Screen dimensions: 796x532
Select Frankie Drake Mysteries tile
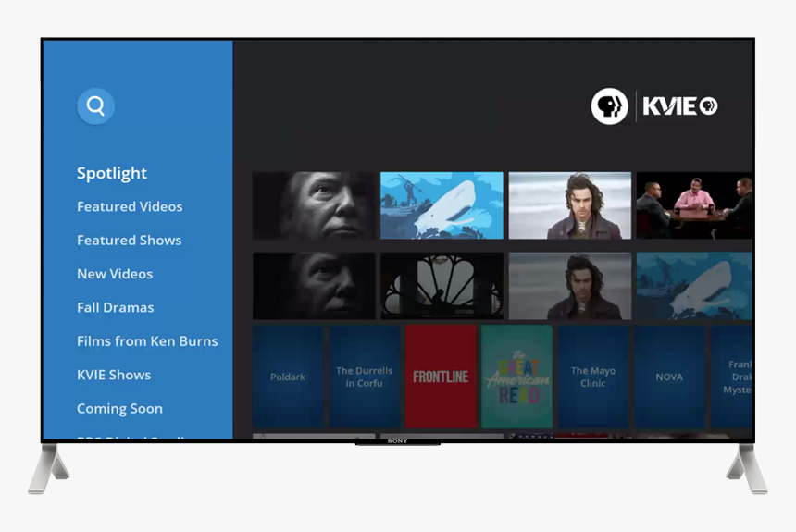tap(731, 377)
